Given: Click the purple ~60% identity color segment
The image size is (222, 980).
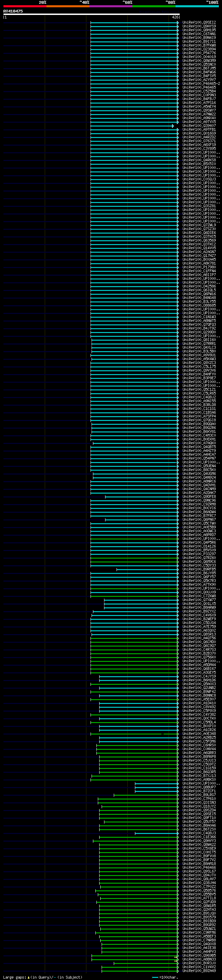Looking at the screenshot, I should (x=111, y=6).
